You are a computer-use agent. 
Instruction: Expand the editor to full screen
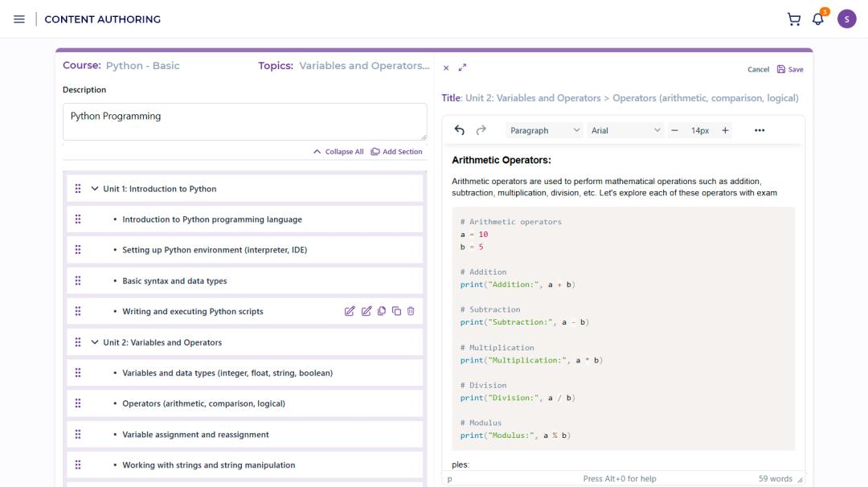(462, 68)
